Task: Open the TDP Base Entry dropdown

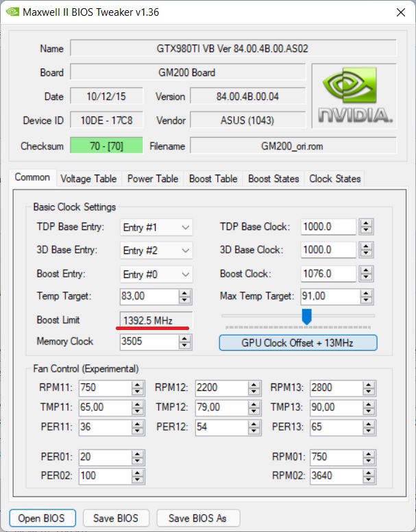Action: tap(156, 227)
